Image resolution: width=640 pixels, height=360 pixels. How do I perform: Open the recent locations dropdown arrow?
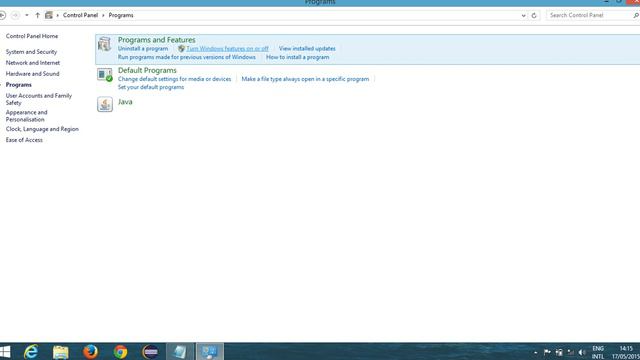click(27, 15)
